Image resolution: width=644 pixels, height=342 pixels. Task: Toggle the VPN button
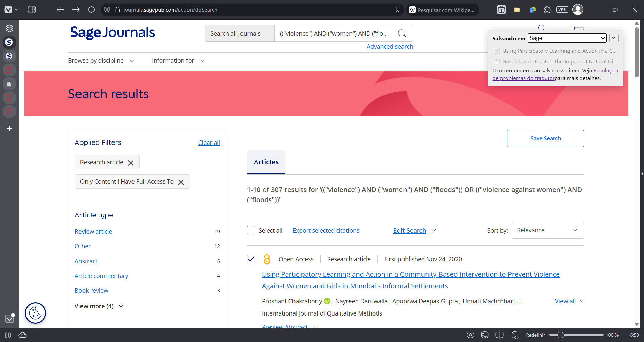[x=562, y=10]
